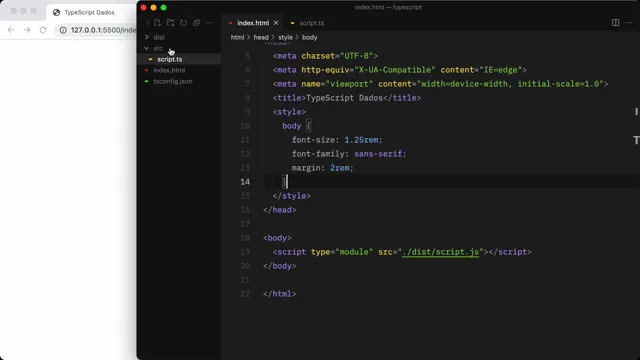Open editor more actions ellipsis menu
Viewport: 640px width, 360px height.
pos(629,23)
